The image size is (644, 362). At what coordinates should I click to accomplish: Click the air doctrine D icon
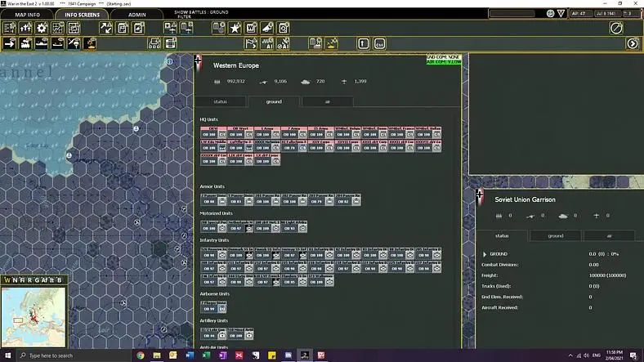coord(186,28)
